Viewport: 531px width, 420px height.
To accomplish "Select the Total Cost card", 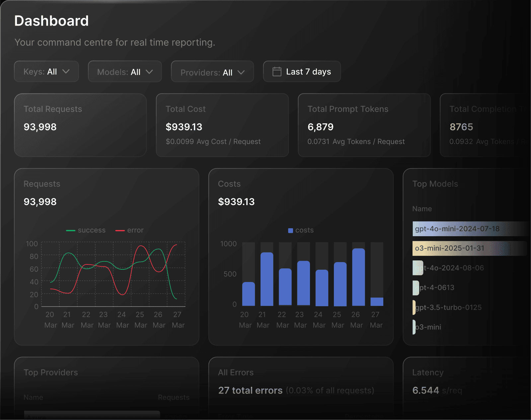I will 222,125.
